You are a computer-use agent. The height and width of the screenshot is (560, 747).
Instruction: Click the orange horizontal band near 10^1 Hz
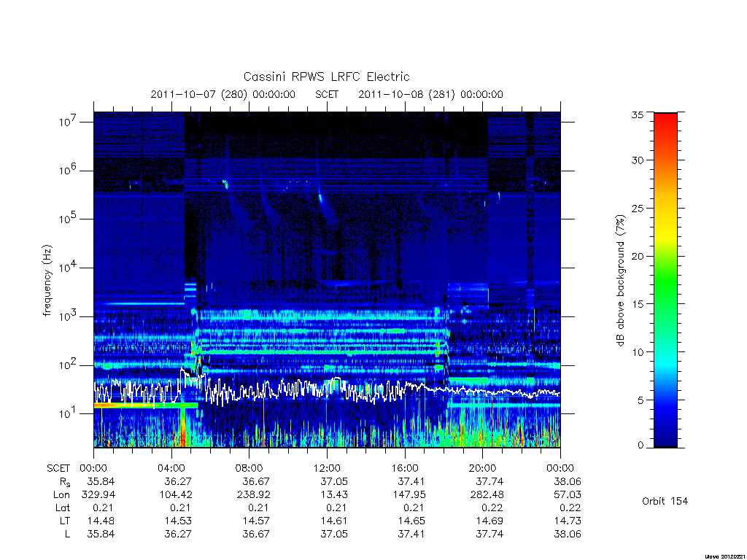click(x=145, y=405)
